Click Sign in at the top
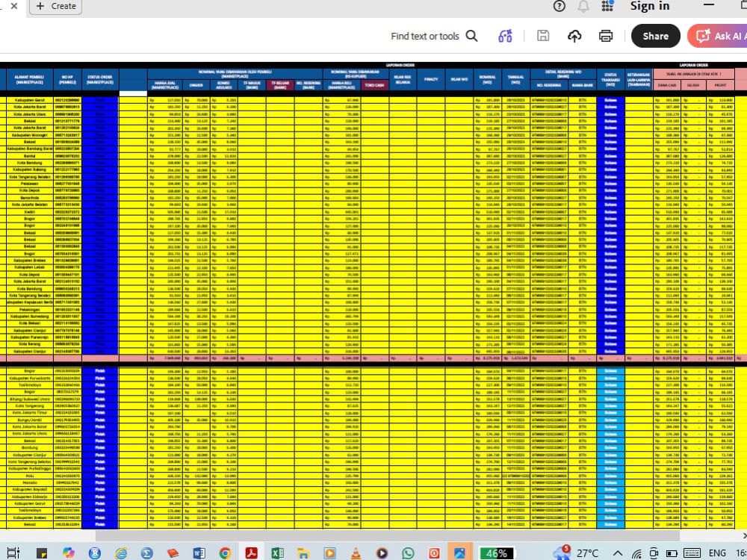 point(650,6)
